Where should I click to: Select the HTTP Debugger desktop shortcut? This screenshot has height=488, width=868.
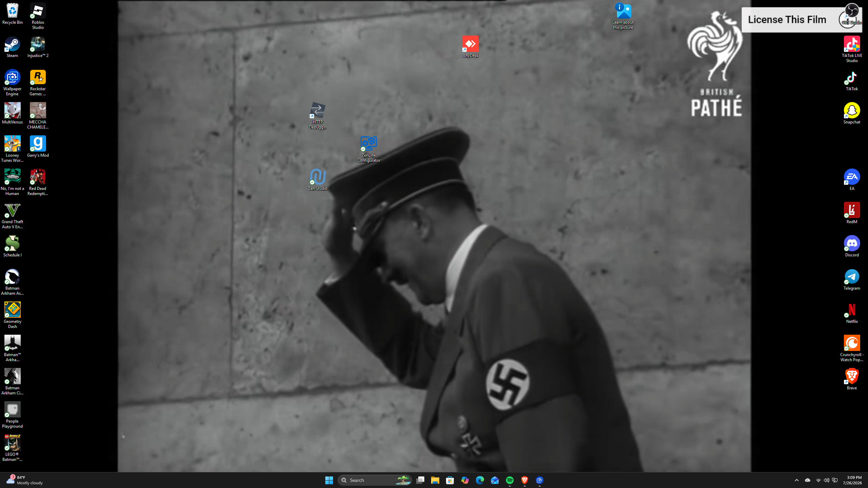point(317,116)
